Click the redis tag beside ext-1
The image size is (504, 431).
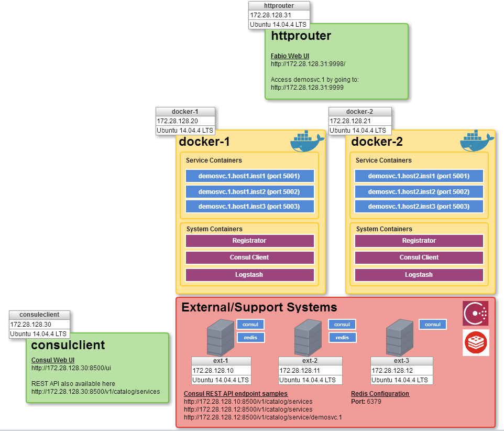251,338
